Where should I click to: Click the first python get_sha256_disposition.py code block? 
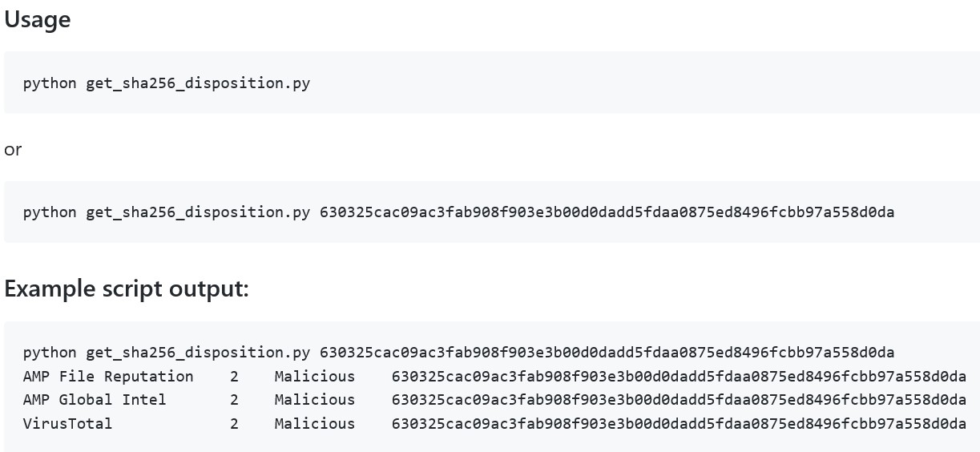166,83
